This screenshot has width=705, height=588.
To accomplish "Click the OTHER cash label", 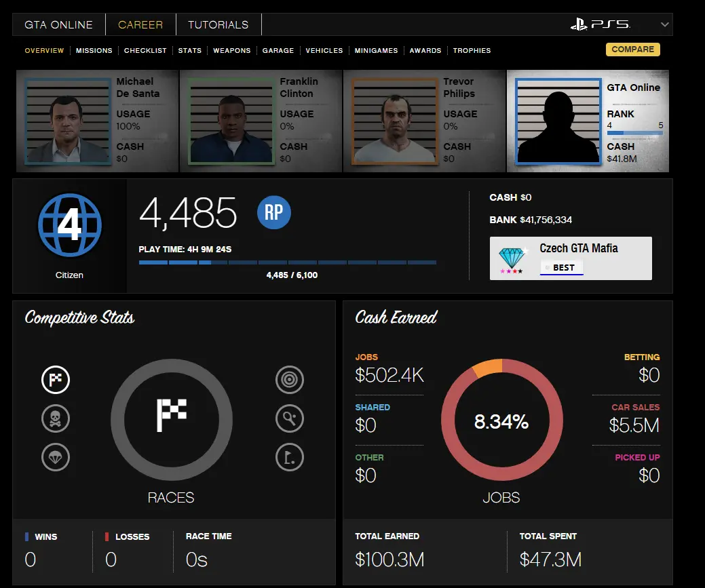I will click(x=370, y=458).
